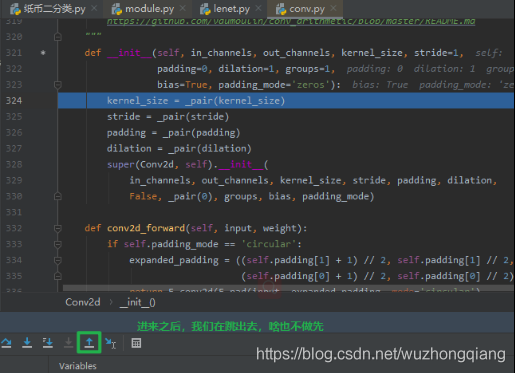
Task: Select the __init__() breadcrumb
Action: (x=137, y=302)
